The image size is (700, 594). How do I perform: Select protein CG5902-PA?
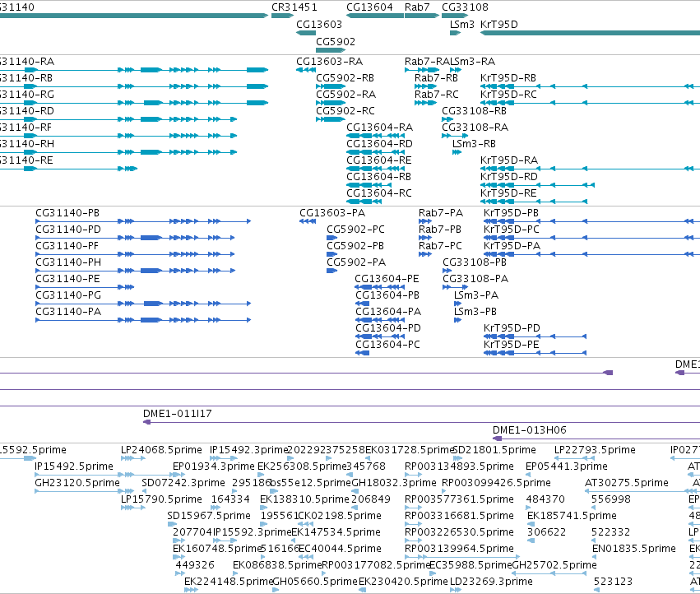pos(356,262)
